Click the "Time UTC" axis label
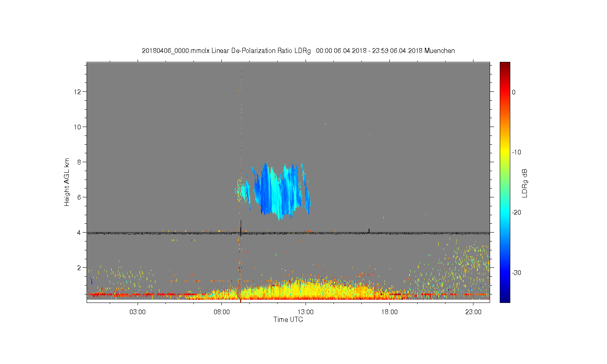 [288, 320]
